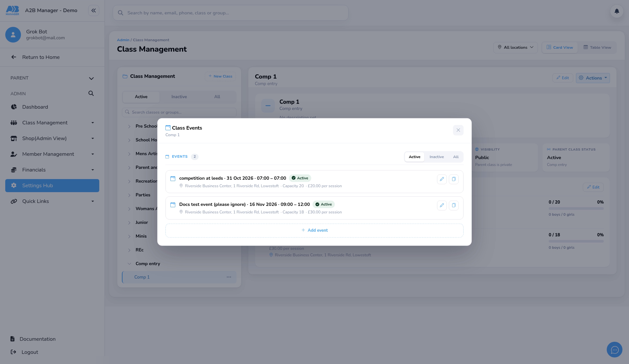Show Inactive events in dialog
This screenshot has height=364, width=629.
437,157
